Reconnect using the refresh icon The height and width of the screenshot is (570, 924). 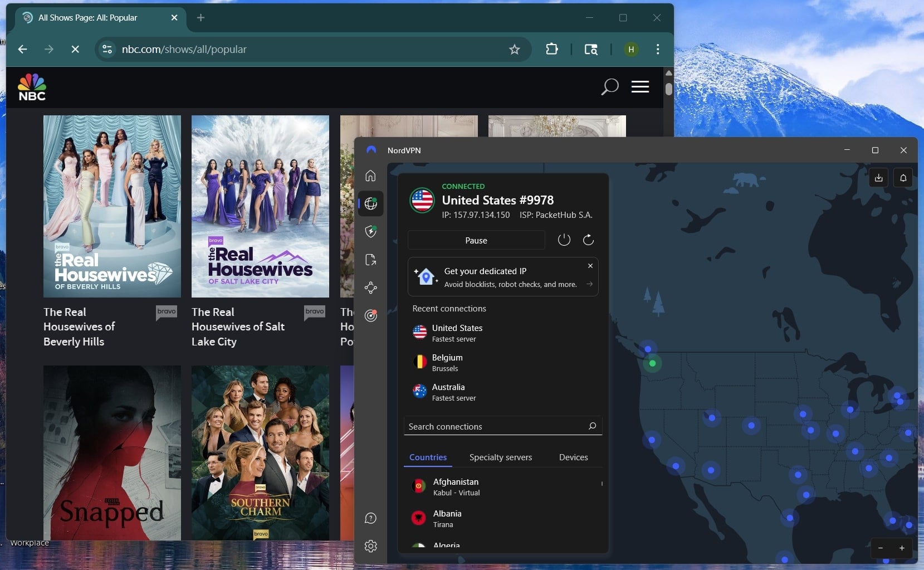(x=589, y=240)
